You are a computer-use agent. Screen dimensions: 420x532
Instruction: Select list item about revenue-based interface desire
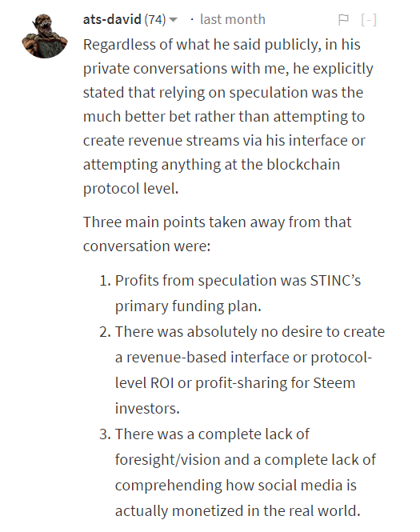point(250,370)
